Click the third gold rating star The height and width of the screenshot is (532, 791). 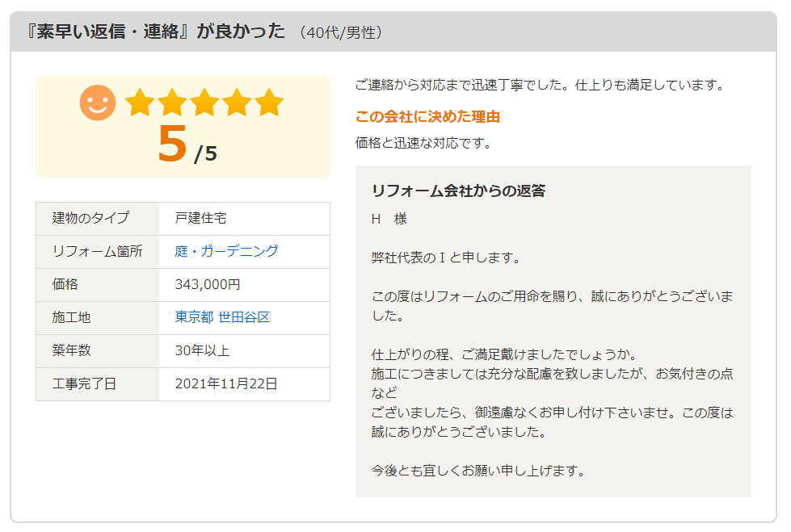[204, 103]
